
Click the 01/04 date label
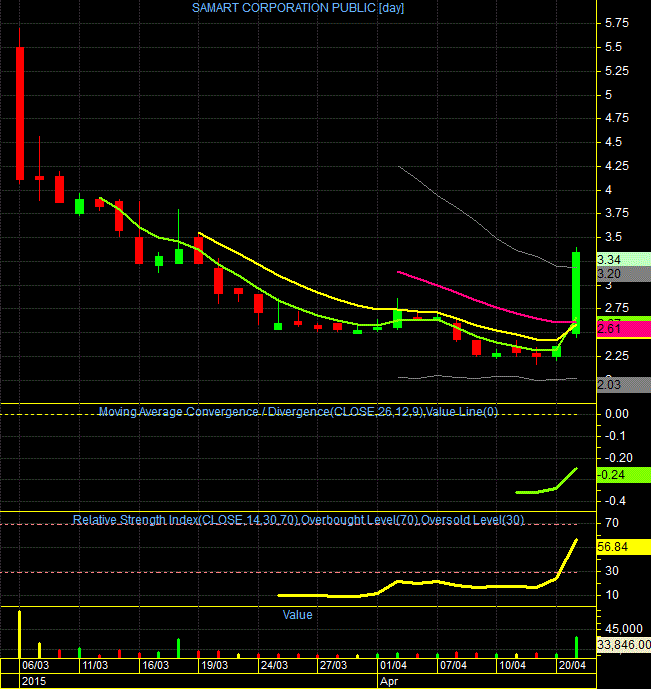[x=393, y=665]
